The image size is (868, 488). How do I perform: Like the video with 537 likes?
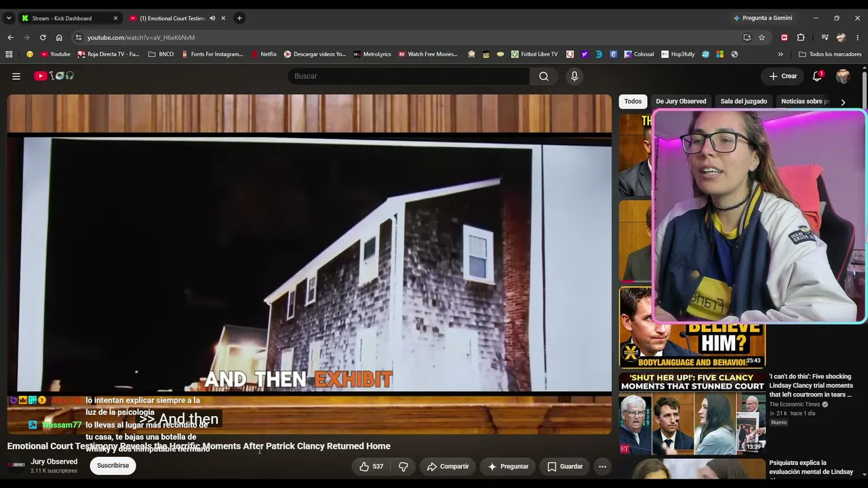click(x=372, y=466)
